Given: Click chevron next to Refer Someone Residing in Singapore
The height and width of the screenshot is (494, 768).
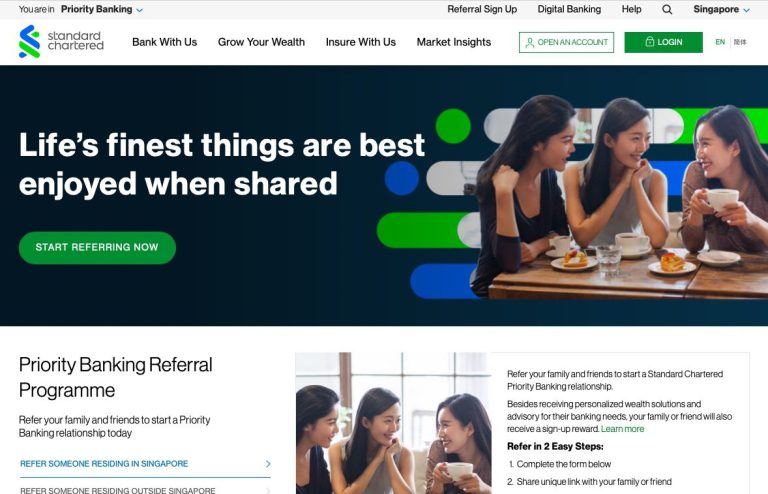Looking at the screenshot, I should 267,464.
